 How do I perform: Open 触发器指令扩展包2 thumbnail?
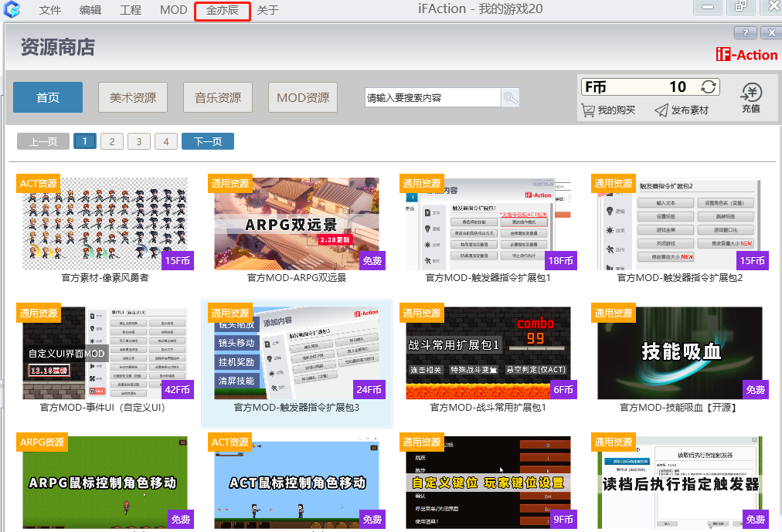[680, 224]
